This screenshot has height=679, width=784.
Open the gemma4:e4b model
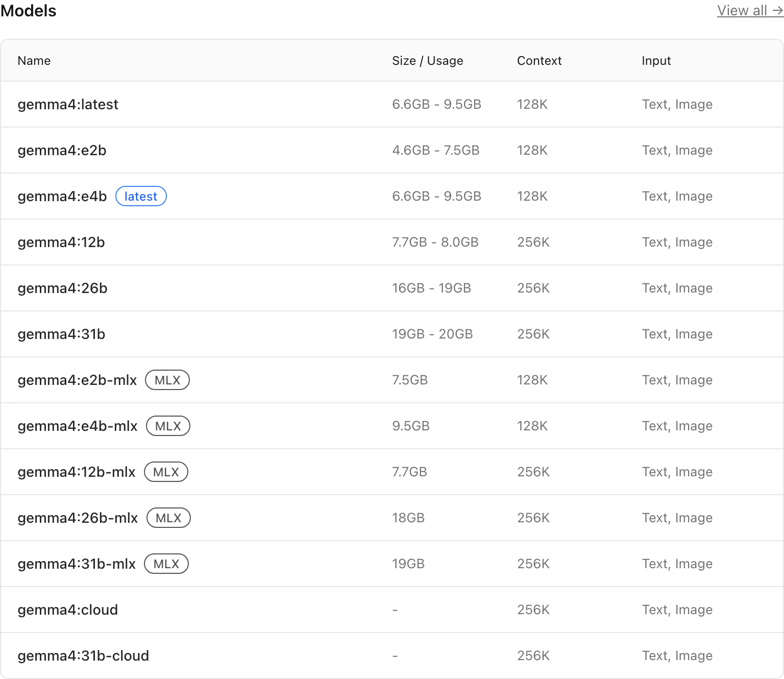pos(62,196)
